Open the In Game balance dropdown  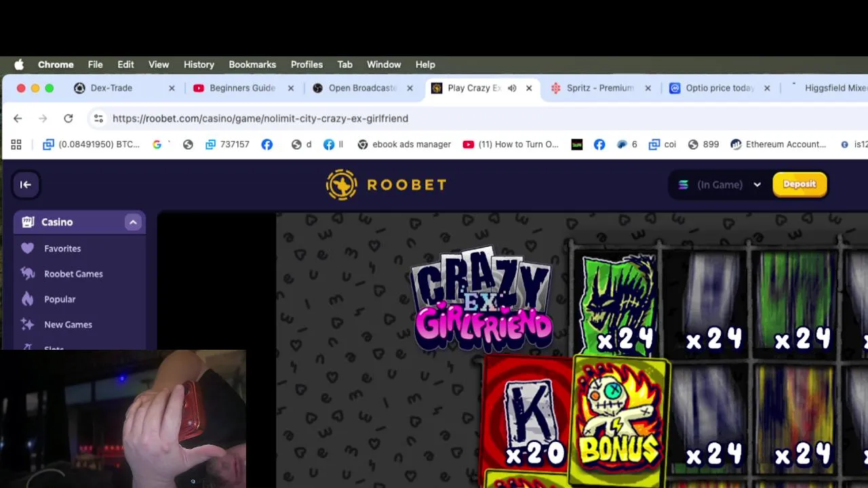click(x=719, y=184)
